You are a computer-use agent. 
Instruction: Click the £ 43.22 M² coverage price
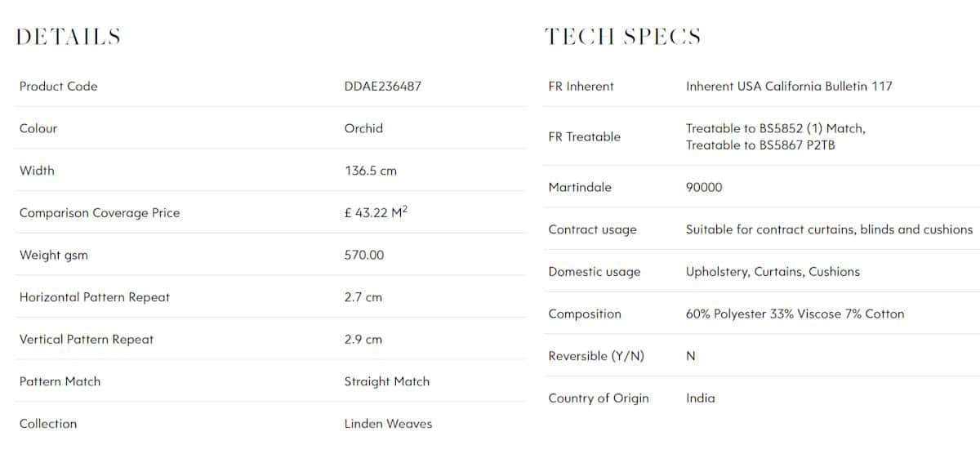376,212
